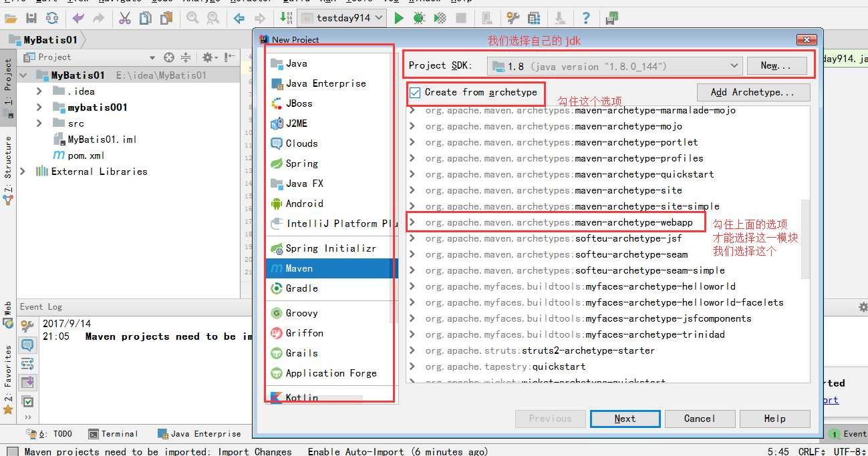Screen dimensions: 868x456
Task: Click the Make Project build icon
Action: click(286, 18)
